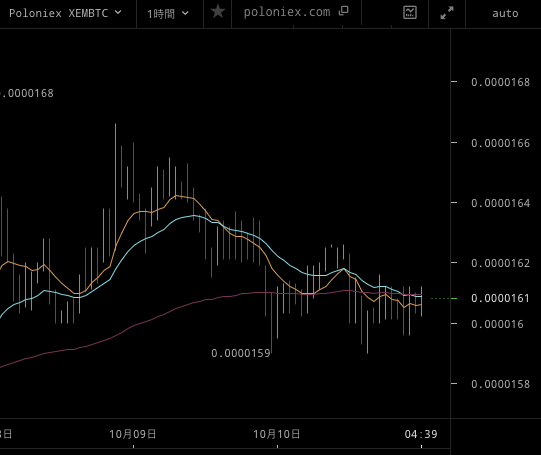This screenshot has height=455, width=541.
Task: Click the 0.0000158 price axis label
Action: 500,384
